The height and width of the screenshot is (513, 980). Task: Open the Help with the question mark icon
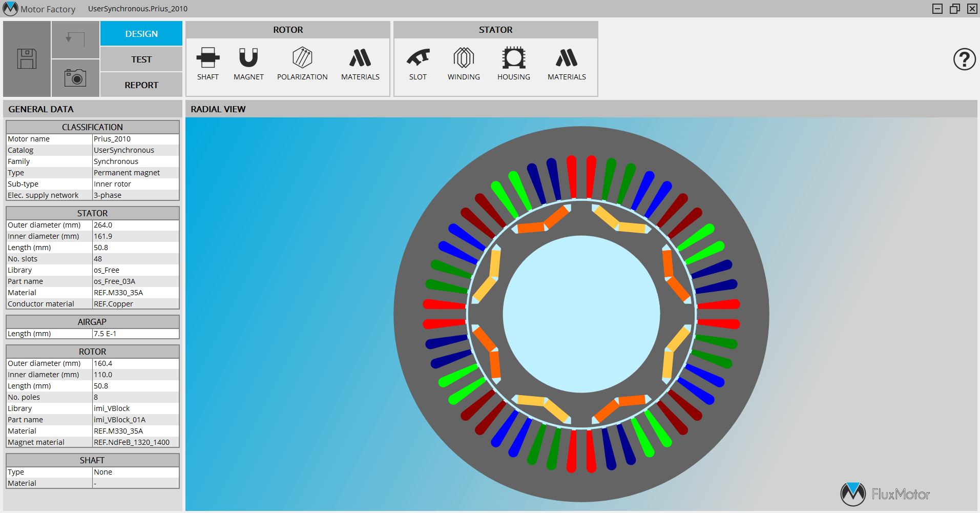(x=965, y=60)
